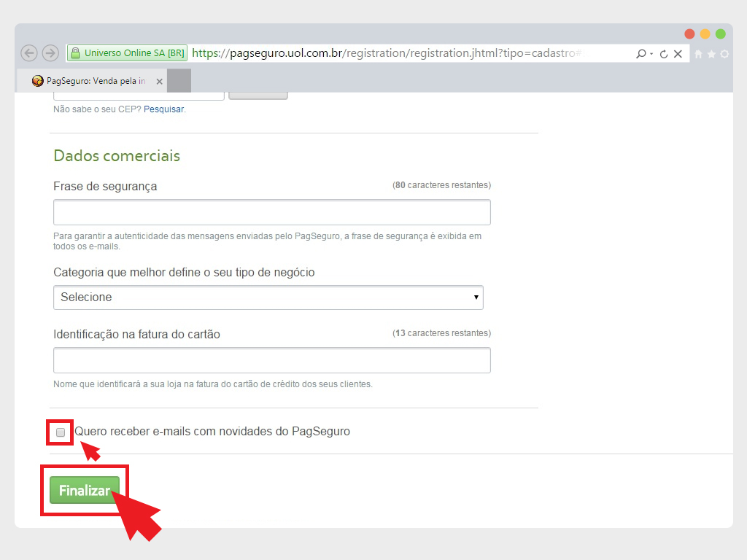This screenshot has width=747, height=560.
Task: Open a new blank tab
Action: 179,81
